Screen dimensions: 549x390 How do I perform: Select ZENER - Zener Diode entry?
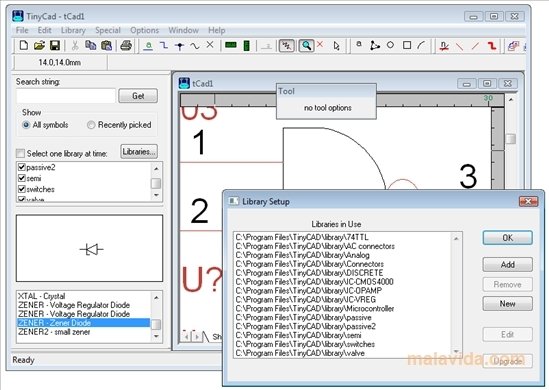[84, 322]
